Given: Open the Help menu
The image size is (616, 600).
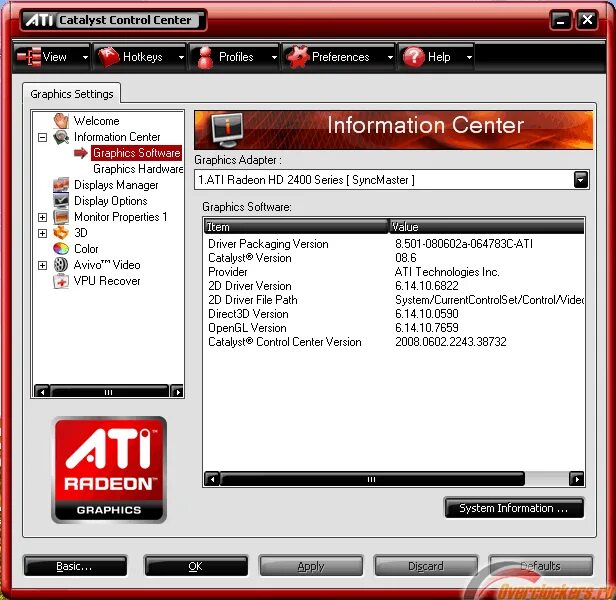Looking at the screenshot, I should point(436,57).
